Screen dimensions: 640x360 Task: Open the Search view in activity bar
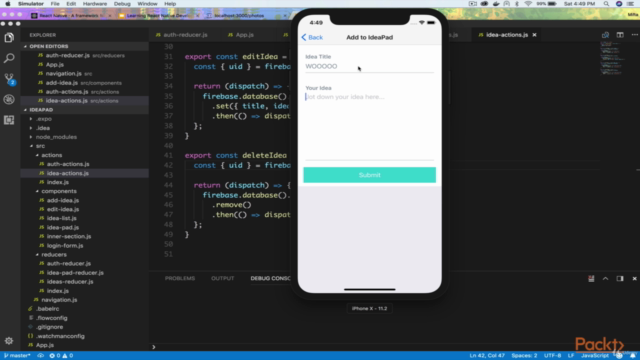click(x=9, y=58)
